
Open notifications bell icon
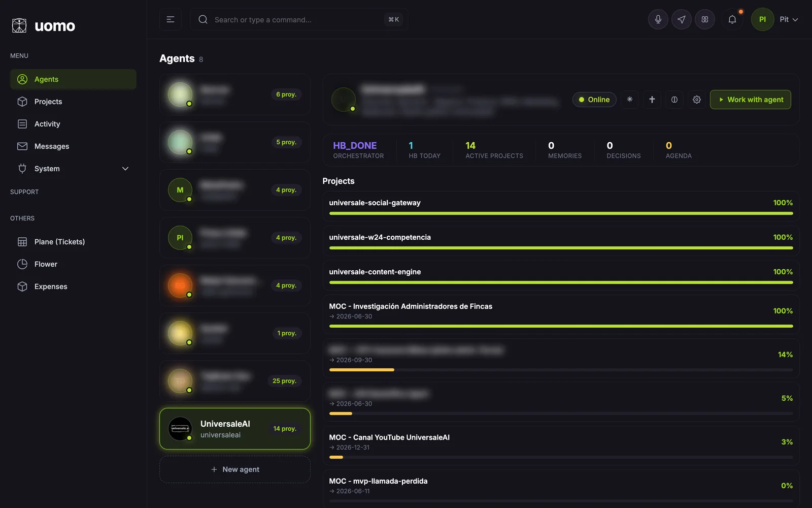pos(732,19)
